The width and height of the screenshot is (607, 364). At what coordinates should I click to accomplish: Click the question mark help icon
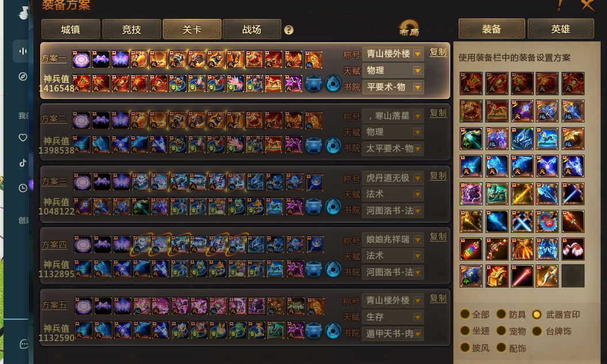288,30
